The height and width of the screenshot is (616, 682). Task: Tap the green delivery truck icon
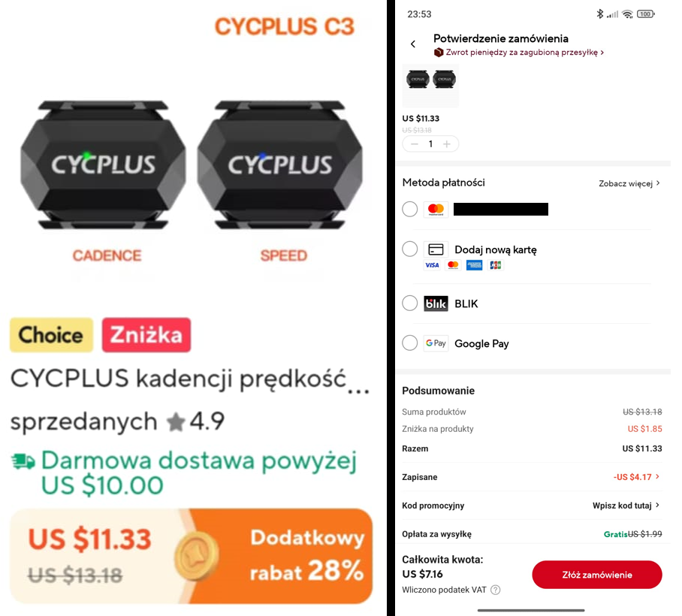point(23,461)
